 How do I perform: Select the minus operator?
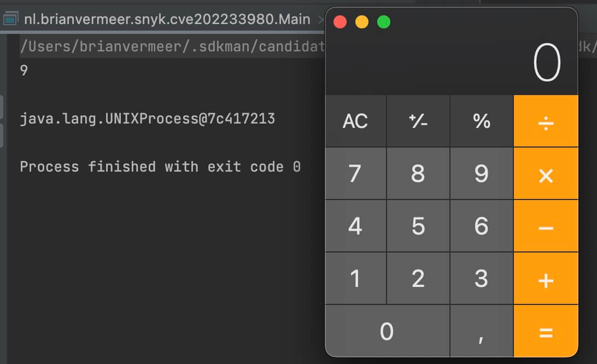click(546, 226)
